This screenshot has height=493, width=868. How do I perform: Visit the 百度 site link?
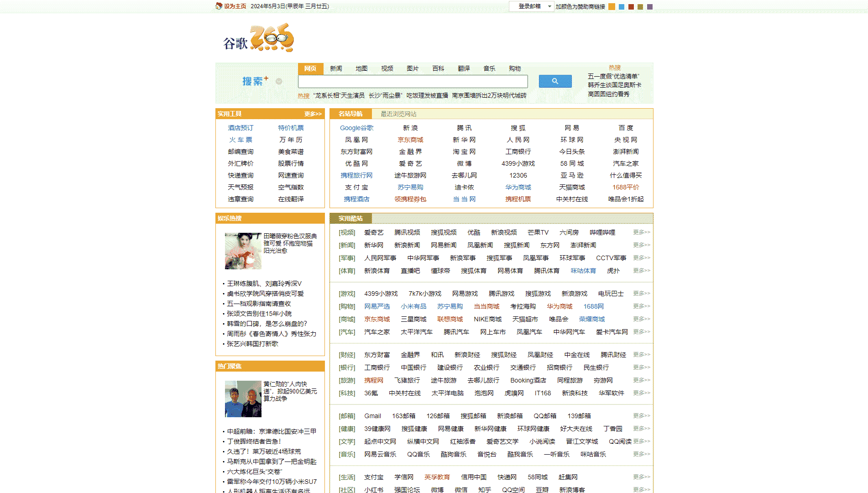coord(626,128)
